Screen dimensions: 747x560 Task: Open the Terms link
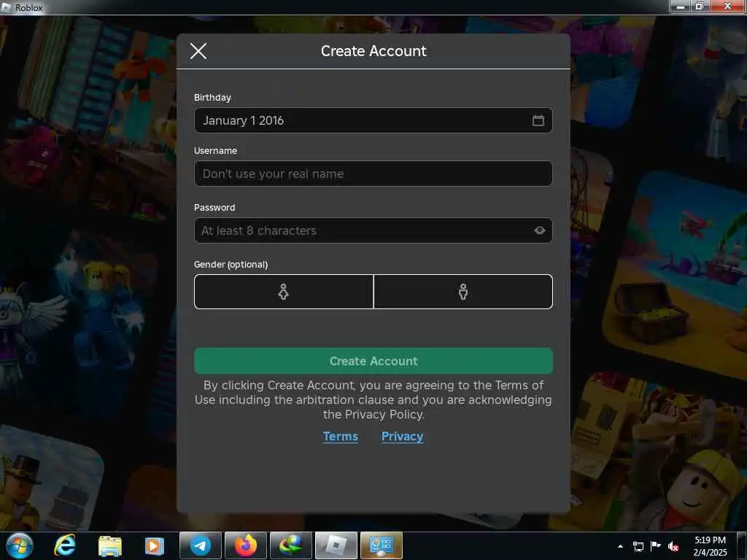tap(340, 436)
